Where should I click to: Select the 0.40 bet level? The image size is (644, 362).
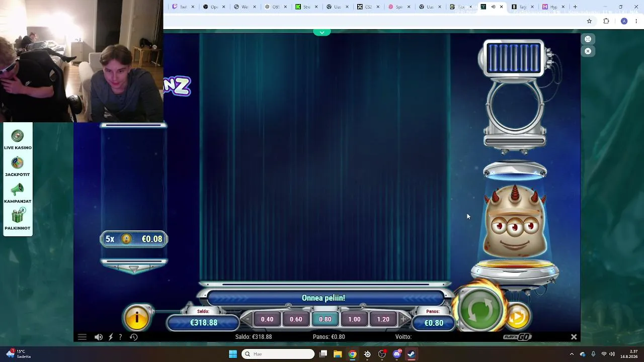point(267,319)
